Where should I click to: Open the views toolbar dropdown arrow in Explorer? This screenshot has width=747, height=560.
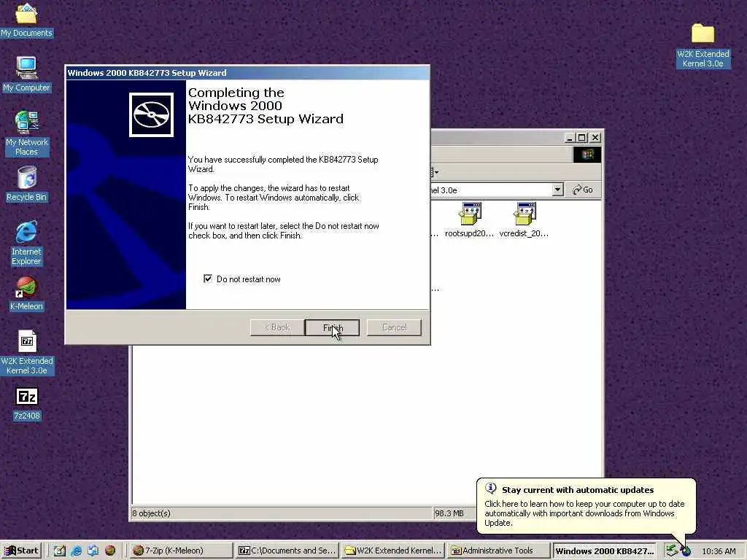coord(436,172)
